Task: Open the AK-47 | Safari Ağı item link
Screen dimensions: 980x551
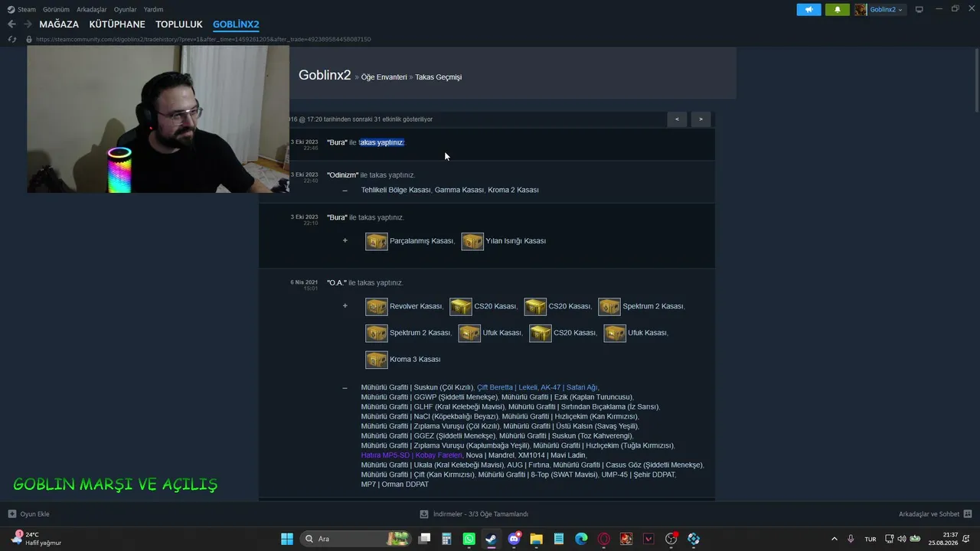Action: tap(569, 387)
